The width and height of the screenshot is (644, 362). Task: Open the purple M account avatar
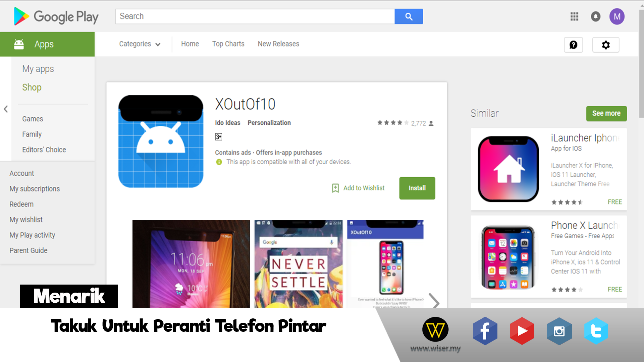[617, 16]
